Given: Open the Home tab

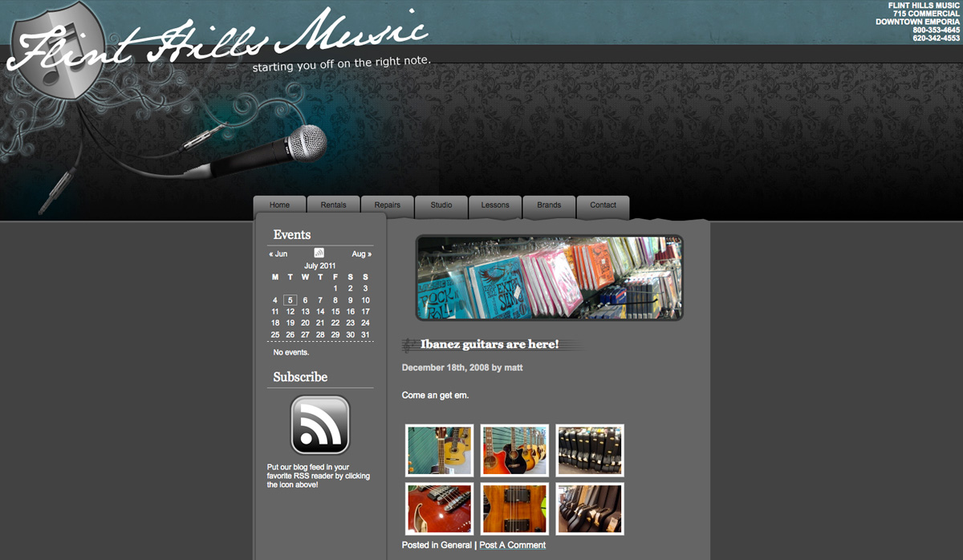Looking at the screenshot, I should (x=280, y=205).
